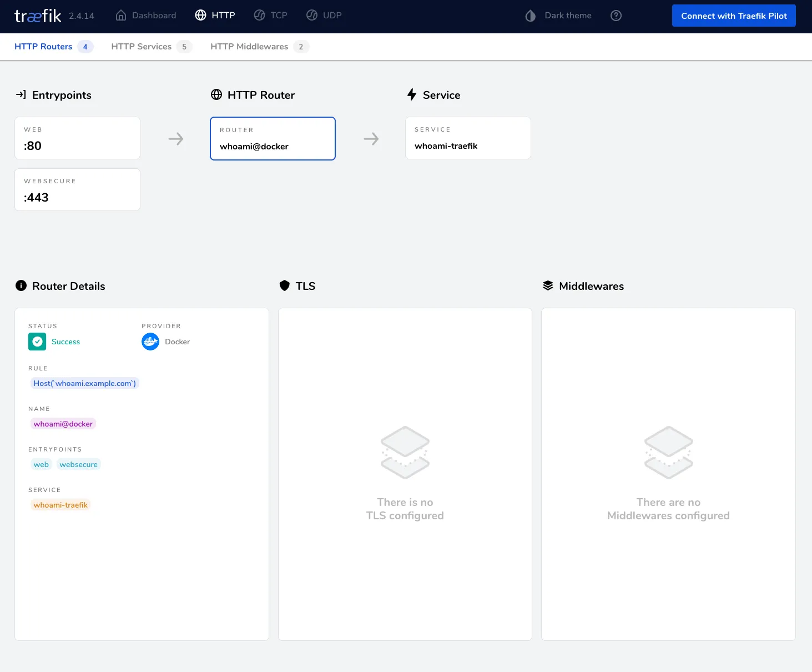The height and width of the screenshot is (672, 812).
Task: Switch to the HTTP Middlewares tab
Action: click(x=249, y=47)
